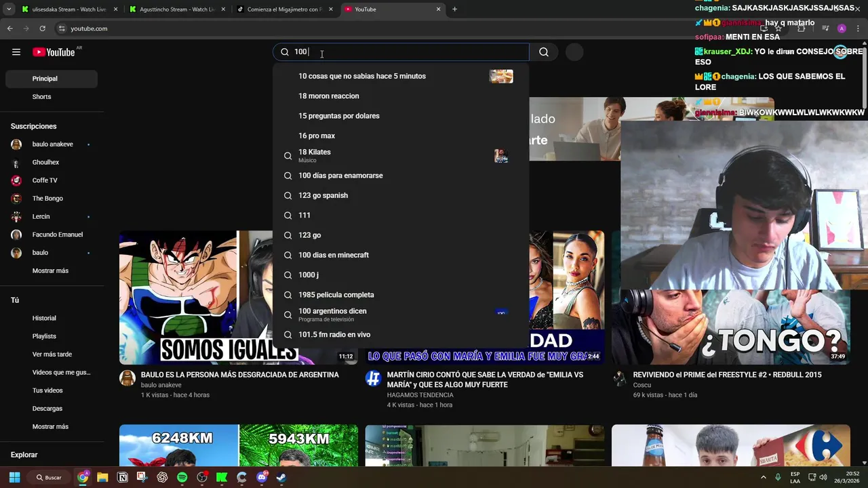
Task: Open the baulo anakeve channel avatar in subscriptions
Action: [x=16, y=144]
